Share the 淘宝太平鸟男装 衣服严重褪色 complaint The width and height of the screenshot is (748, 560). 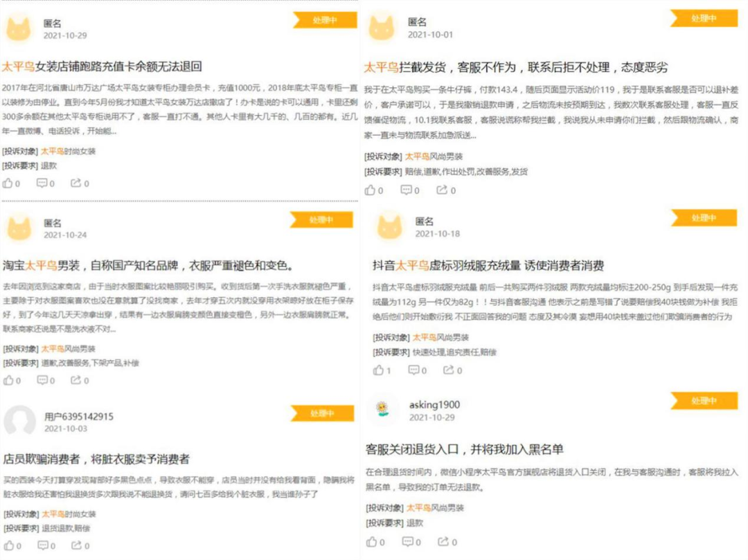[80, 380]
